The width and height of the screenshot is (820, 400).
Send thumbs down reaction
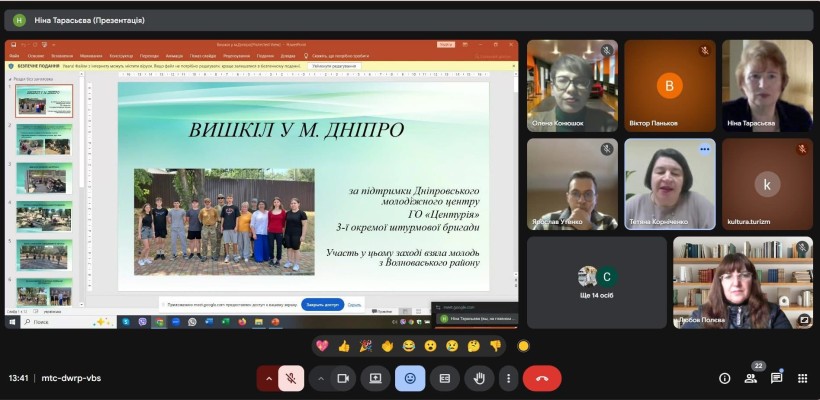[495, 346]
